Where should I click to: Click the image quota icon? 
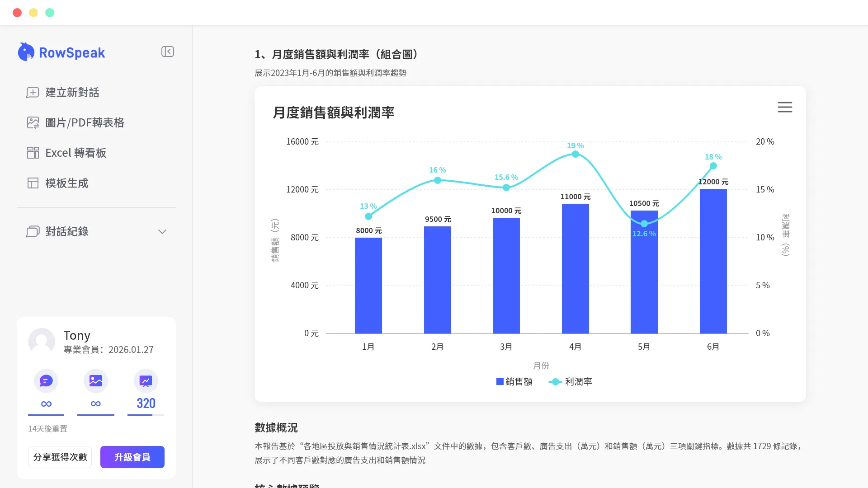coord(96,381)
